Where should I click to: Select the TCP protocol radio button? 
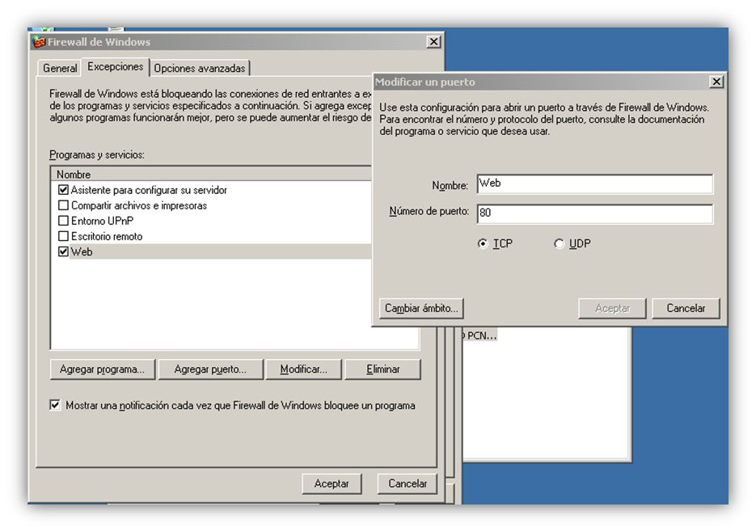483,243
